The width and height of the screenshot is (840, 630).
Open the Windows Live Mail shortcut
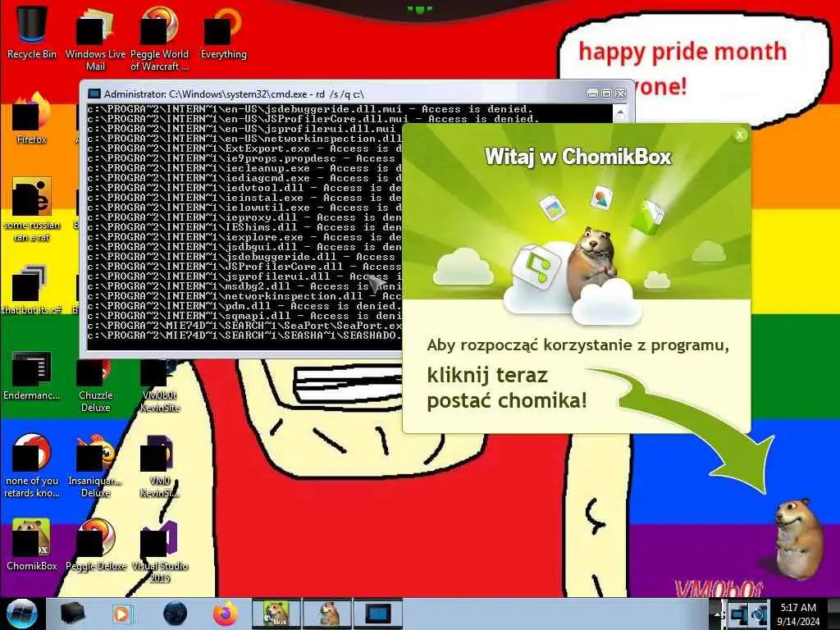tap(95, 38)
